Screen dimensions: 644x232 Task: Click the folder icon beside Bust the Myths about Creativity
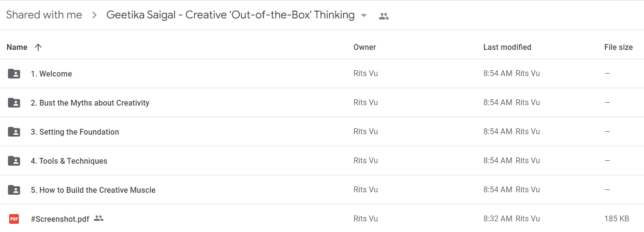click(14, 103)
